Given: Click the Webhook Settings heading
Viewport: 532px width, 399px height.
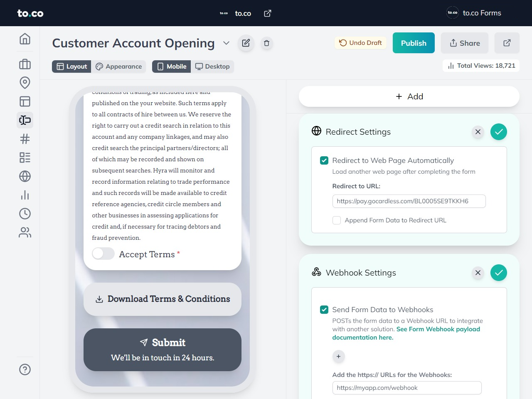Looking at the screenshot, I should (x=361, y=273).
